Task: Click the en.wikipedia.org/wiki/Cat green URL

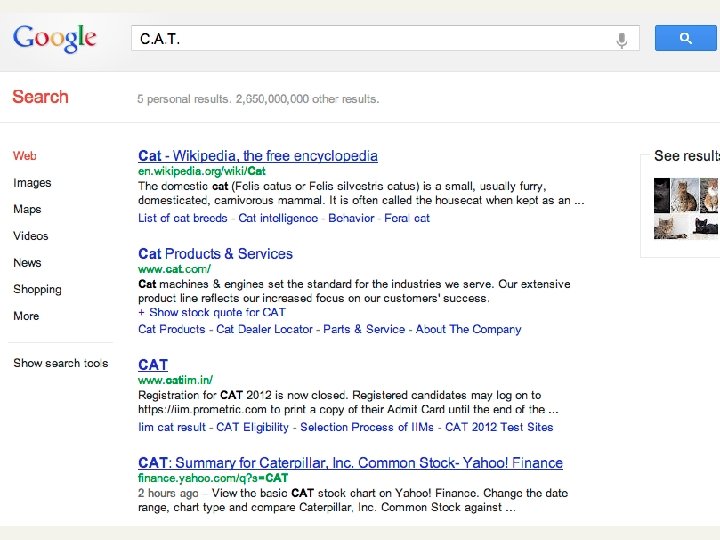Action: (x=202, y=171)
